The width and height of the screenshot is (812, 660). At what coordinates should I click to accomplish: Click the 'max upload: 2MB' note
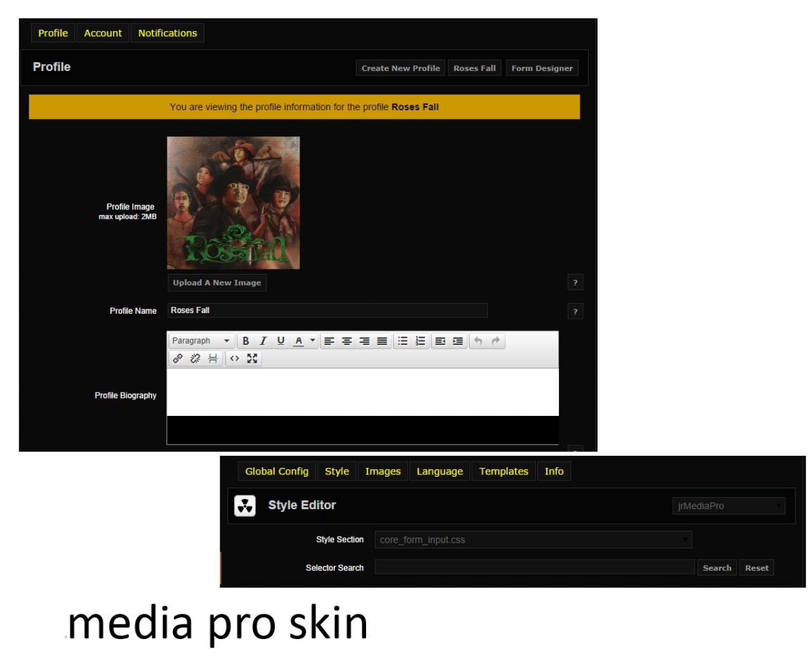click(128, 217)
